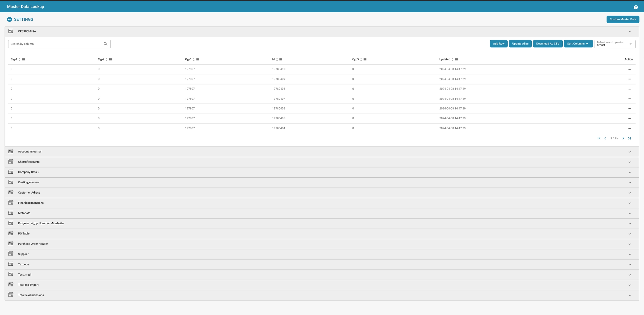The image size is (644, 315).
Task: Collapse the CRS900MI-SA section
Action: coord(629,32)
